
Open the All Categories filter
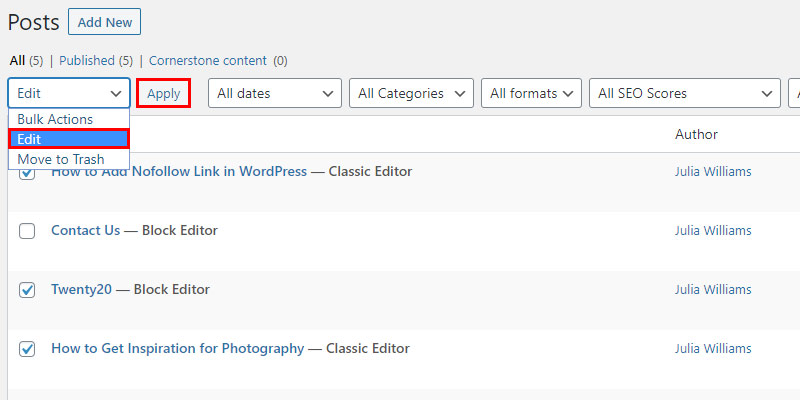pyautogui.click(x=411, y=93)
